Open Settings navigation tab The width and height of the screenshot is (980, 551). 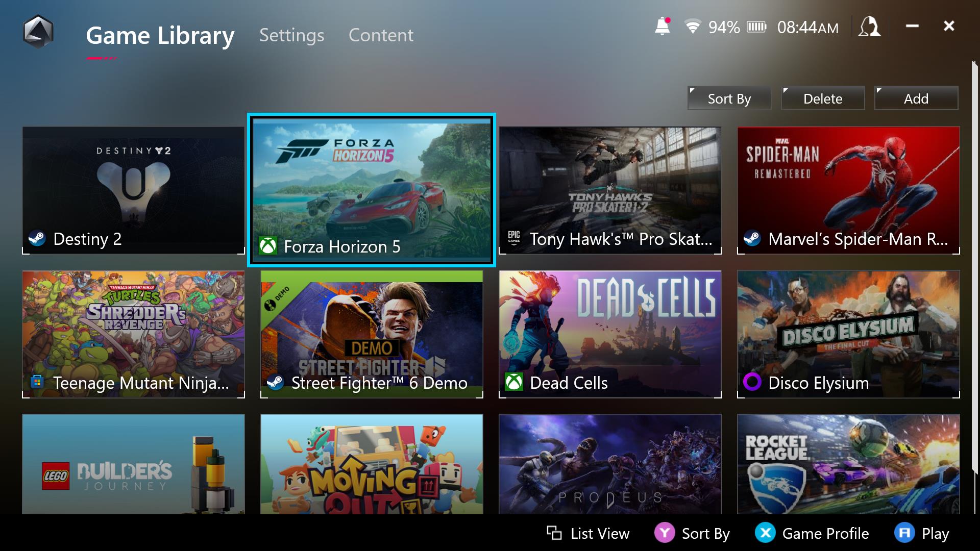[x=292, y=34]
